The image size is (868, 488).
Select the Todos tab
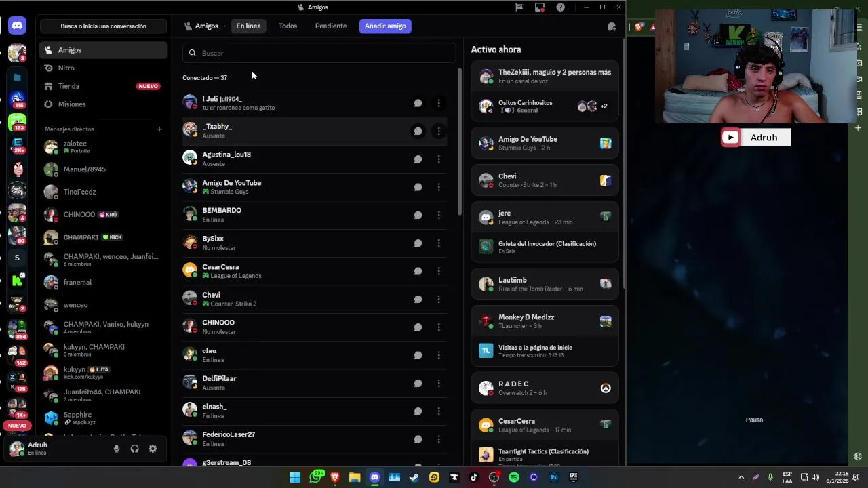(x=288, y=26)
